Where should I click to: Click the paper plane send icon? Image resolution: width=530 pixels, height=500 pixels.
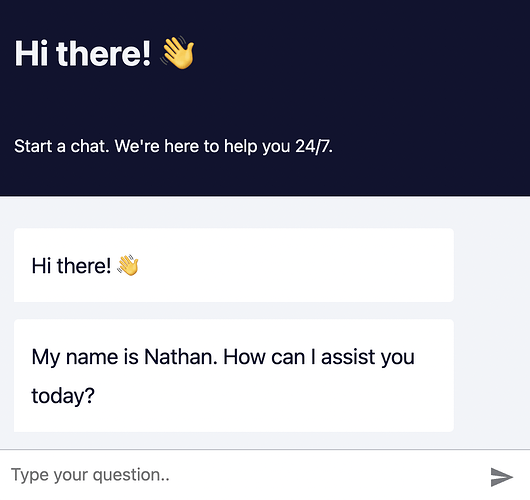pos(502,477)
